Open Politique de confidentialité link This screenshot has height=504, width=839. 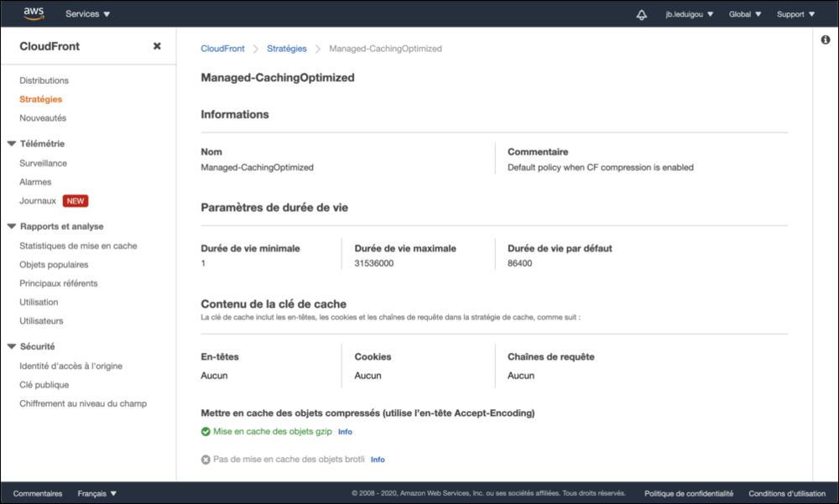pos(689,493)
